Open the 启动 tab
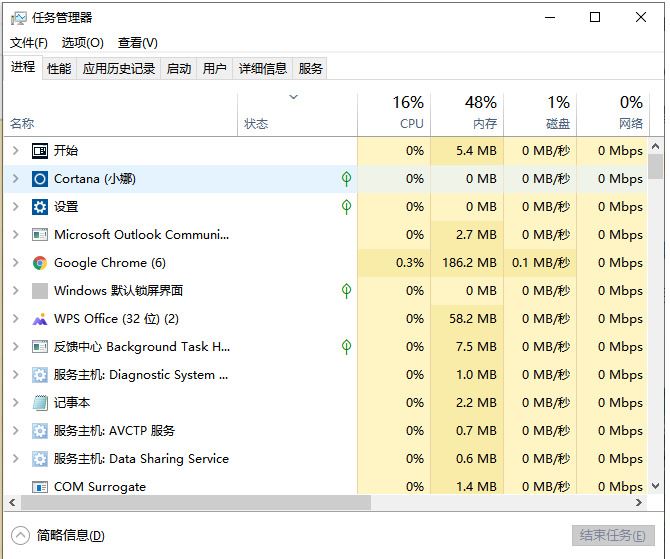This screenshot has height=559, width=670. click(178, 68)
